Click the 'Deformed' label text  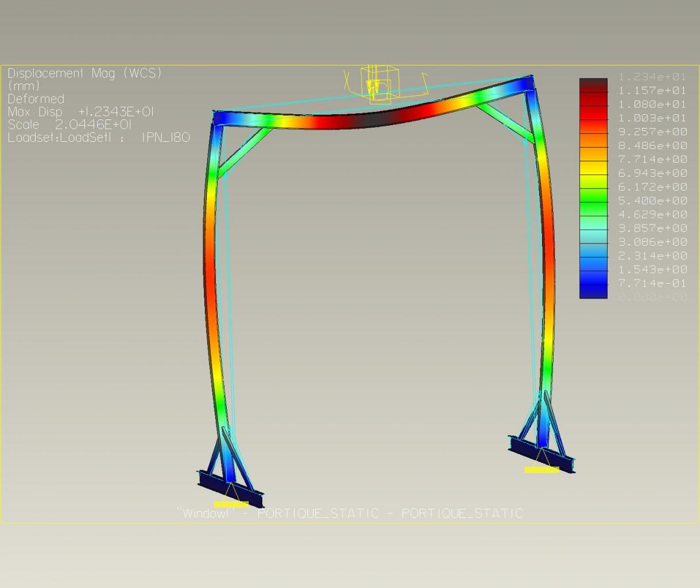tap(36, 99)
